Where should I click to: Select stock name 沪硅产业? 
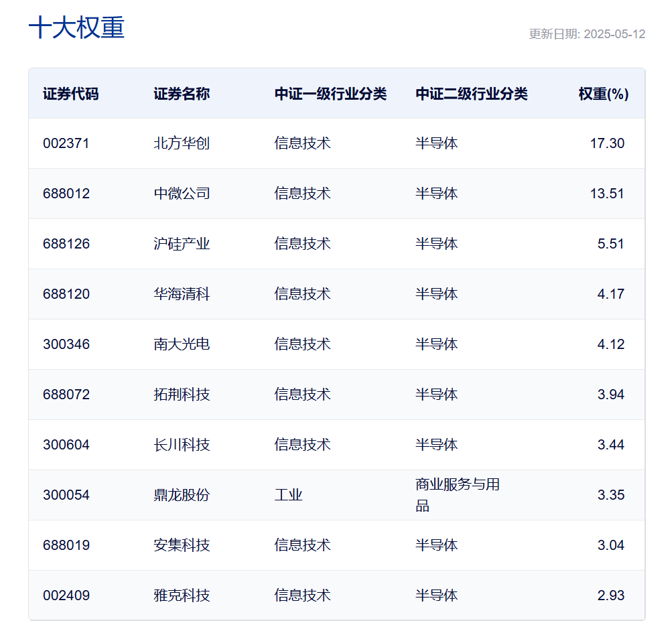click(182, 244)
